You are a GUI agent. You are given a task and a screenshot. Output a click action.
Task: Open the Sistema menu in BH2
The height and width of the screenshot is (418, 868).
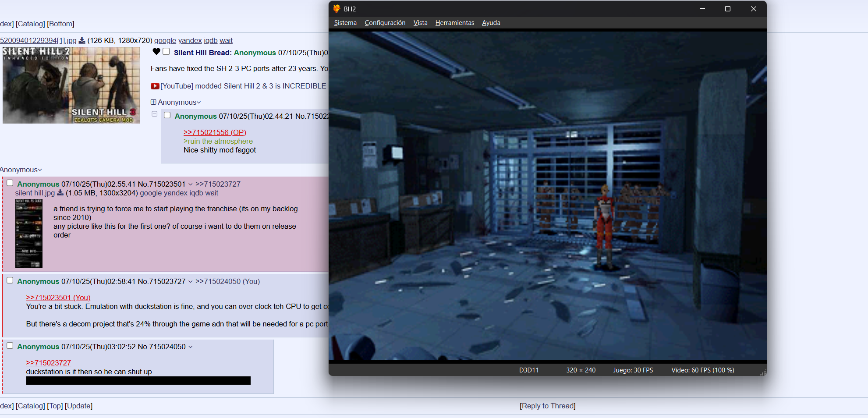click(x=345, y=23)
